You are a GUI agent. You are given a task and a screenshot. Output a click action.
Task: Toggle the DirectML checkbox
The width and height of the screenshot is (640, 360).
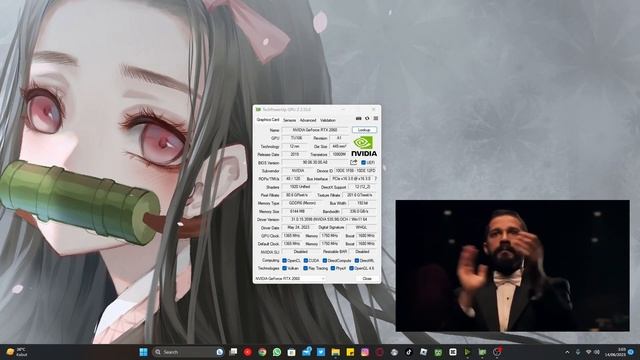[356, 260]
